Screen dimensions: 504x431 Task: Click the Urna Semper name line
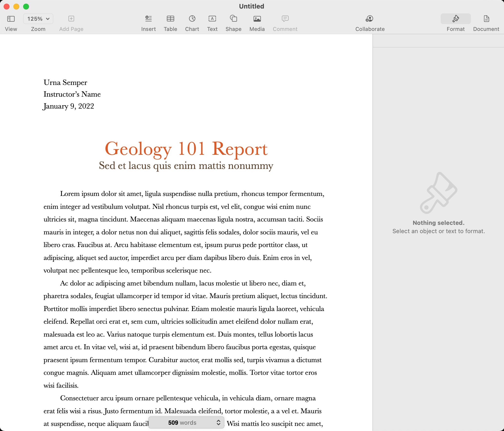[65, 83]
